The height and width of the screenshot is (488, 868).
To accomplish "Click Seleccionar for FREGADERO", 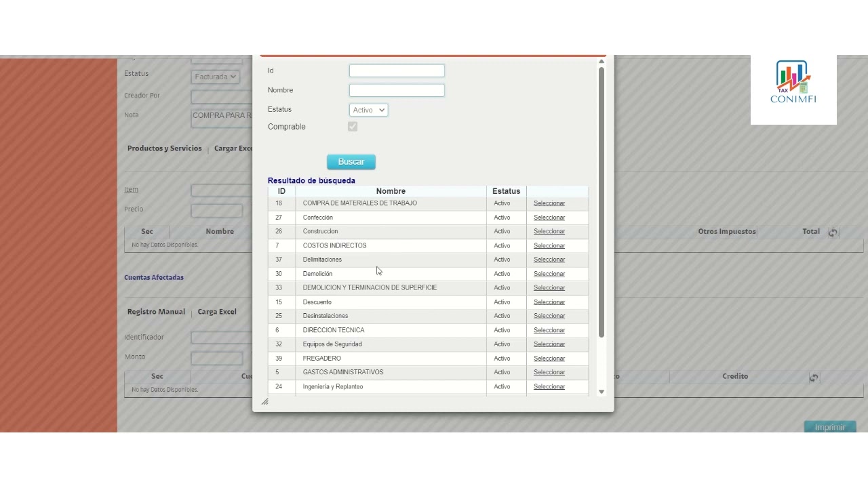I will (549, 359).
